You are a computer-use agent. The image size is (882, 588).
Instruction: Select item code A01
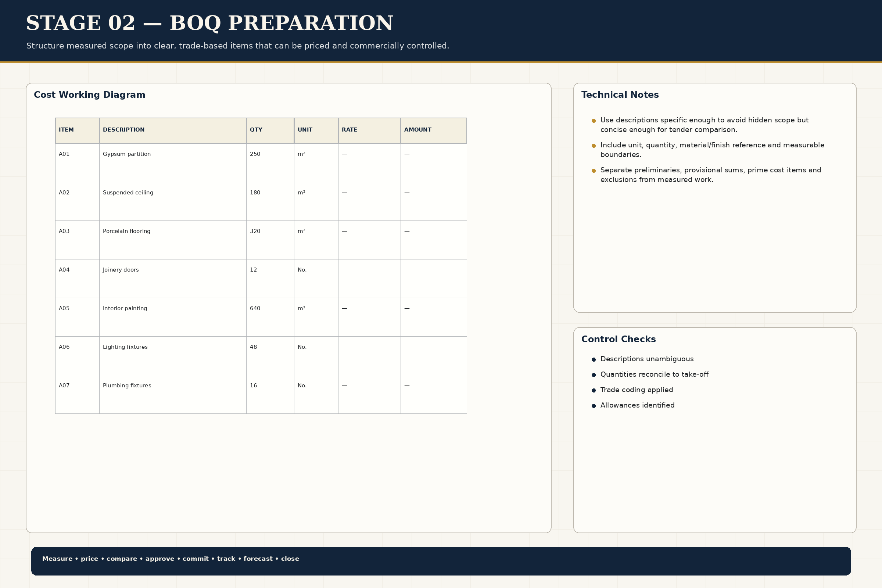tap(64, 154)
